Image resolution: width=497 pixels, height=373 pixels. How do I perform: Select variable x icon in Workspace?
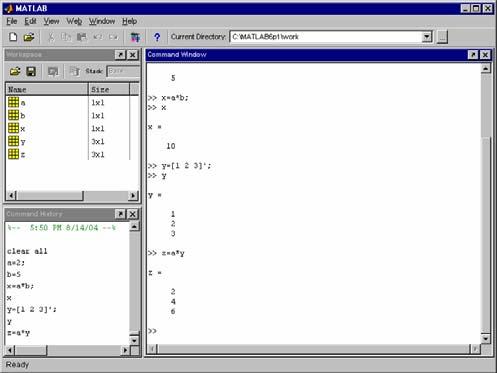(x=13, y=128)
